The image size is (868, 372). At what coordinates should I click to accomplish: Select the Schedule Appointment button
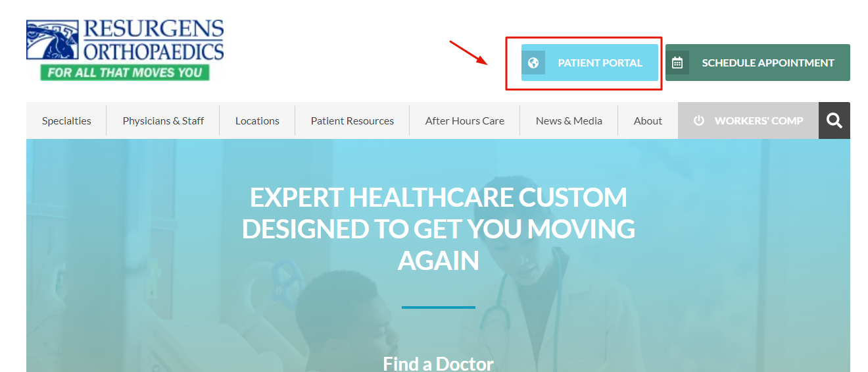758,63
